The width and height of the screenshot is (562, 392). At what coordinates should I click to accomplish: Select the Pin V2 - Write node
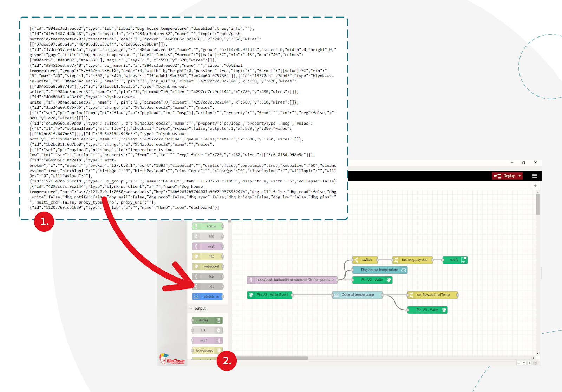point(372,280)
